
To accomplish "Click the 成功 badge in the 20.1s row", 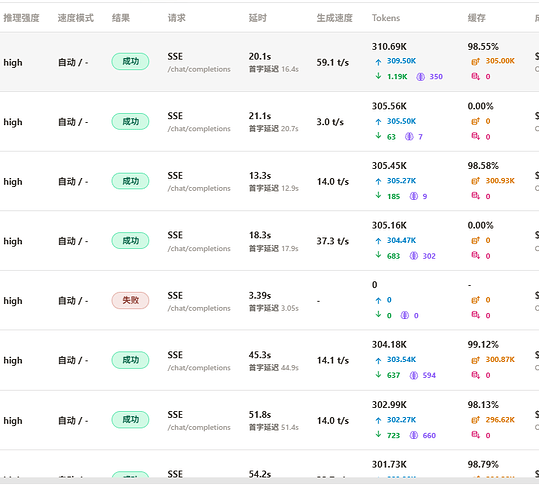I will click(x=130, y=62).
